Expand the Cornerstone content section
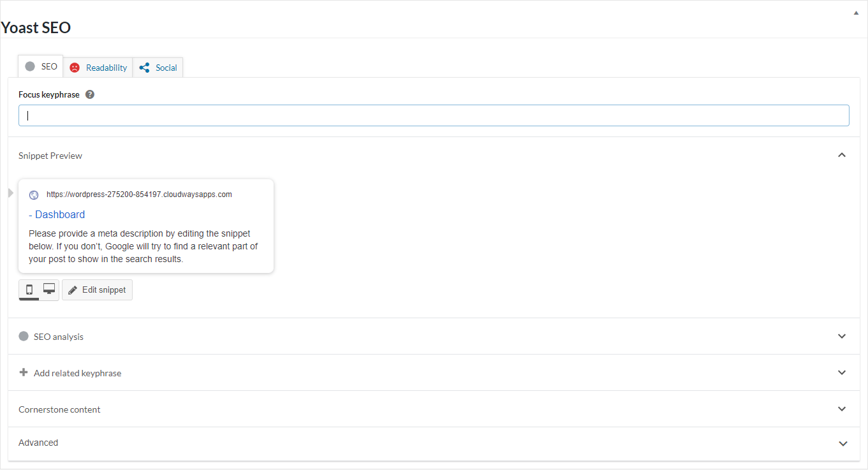This screenshot has height=470, width=868. (x=842, y=409)
